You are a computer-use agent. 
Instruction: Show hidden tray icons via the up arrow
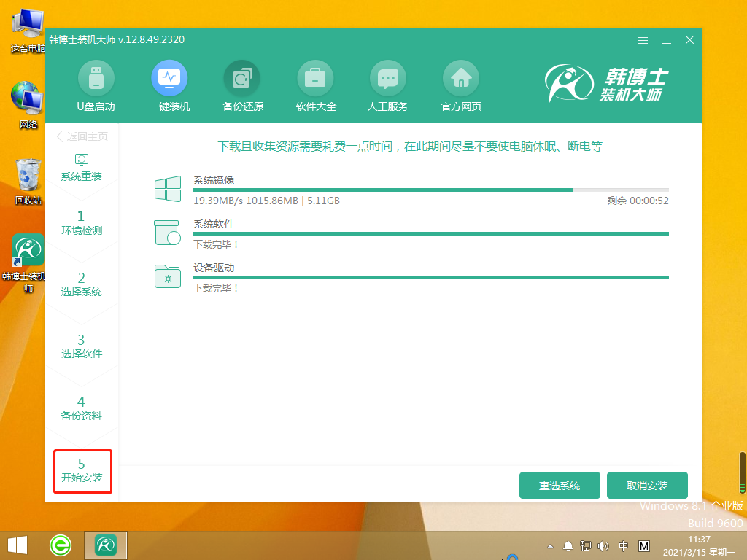point(549,545)
